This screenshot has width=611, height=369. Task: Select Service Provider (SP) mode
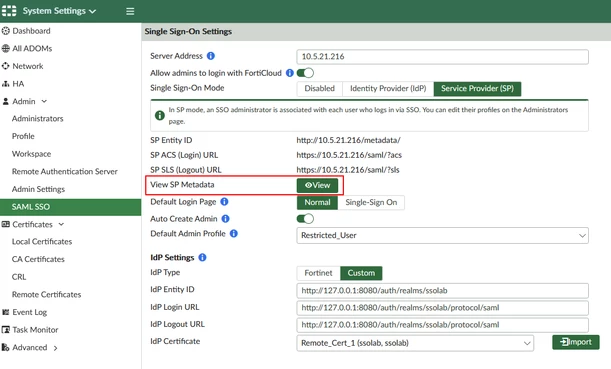pyautogui.click(x=477, y=88)
